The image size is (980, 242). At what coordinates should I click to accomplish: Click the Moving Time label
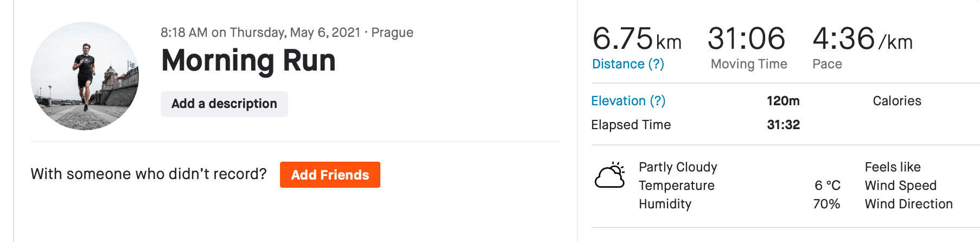click(x=749, y=64)
